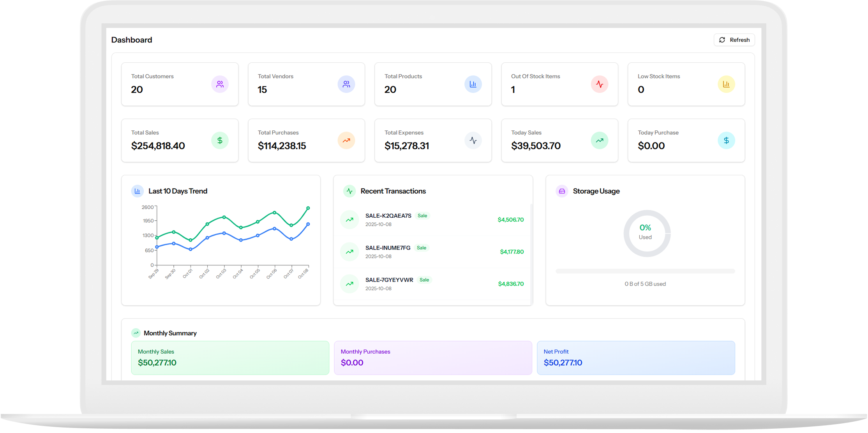Viewport: 868px width, 433px height.
Task: Click the Recent Transactions scrollbar
Action: (531, 253)
